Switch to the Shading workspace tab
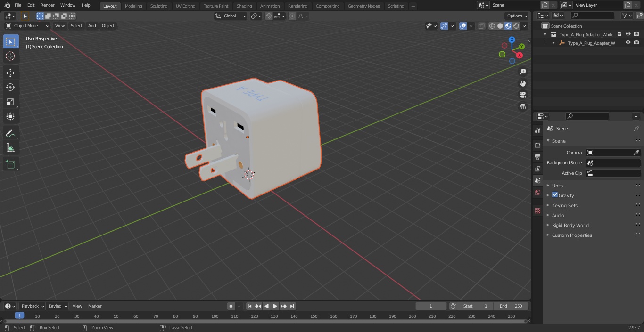This screenshot has width=644, height=332. coord(244,6)
